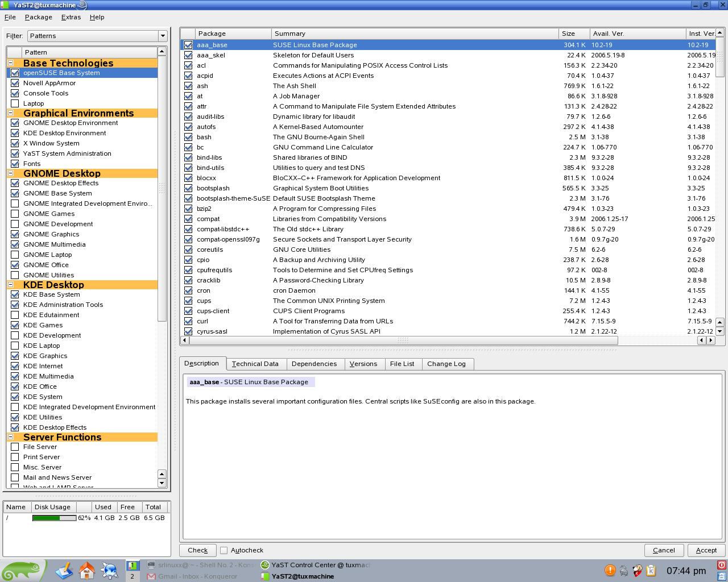
Task: Toggle the Autocheck checkbox
Action: coord(224,550)
